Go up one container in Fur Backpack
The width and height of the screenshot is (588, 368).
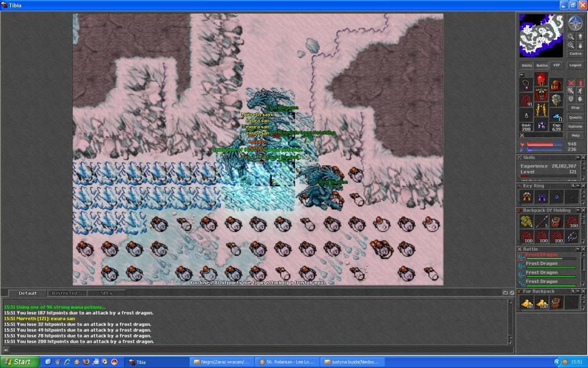pyautogui.click(x=574, y=291)
